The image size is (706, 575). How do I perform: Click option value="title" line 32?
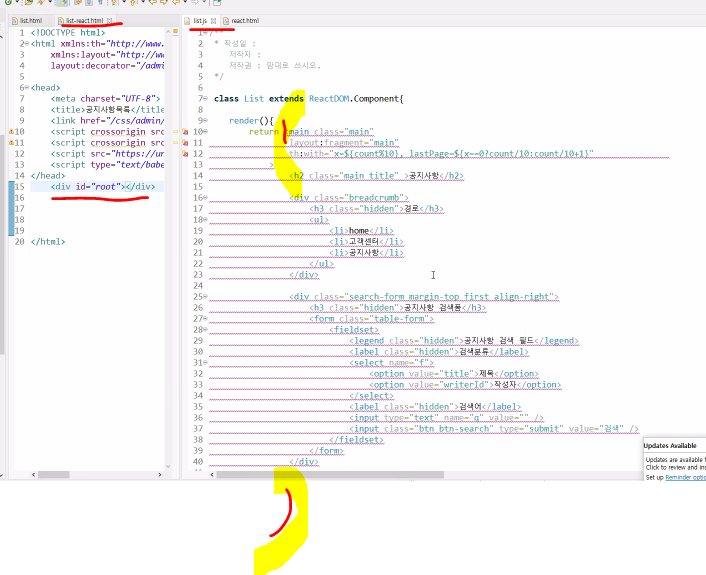pyautogui.click(x=453, y=374)
